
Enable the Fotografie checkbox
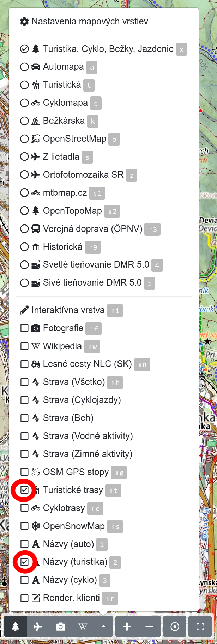coord(24,328)
